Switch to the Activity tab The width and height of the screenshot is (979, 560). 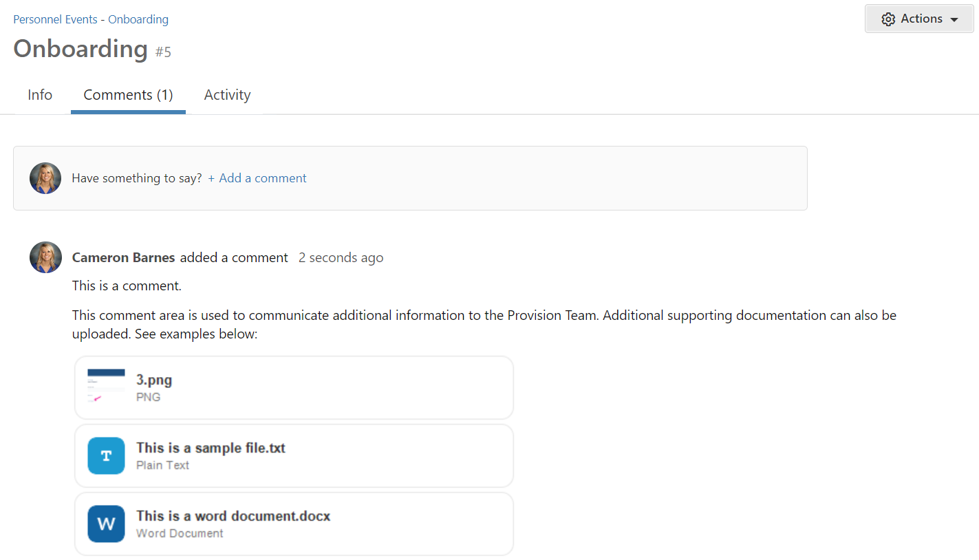tap(227, 95)
